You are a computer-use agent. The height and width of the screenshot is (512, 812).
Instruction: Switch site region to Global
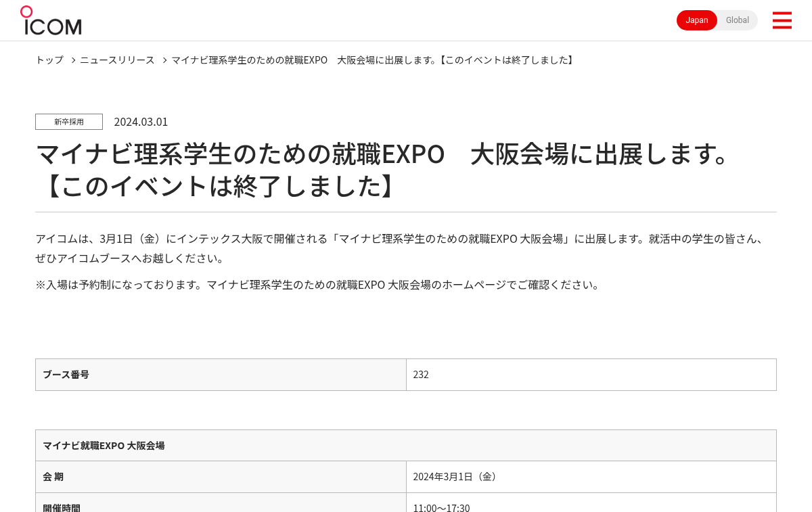coord(738,20)
